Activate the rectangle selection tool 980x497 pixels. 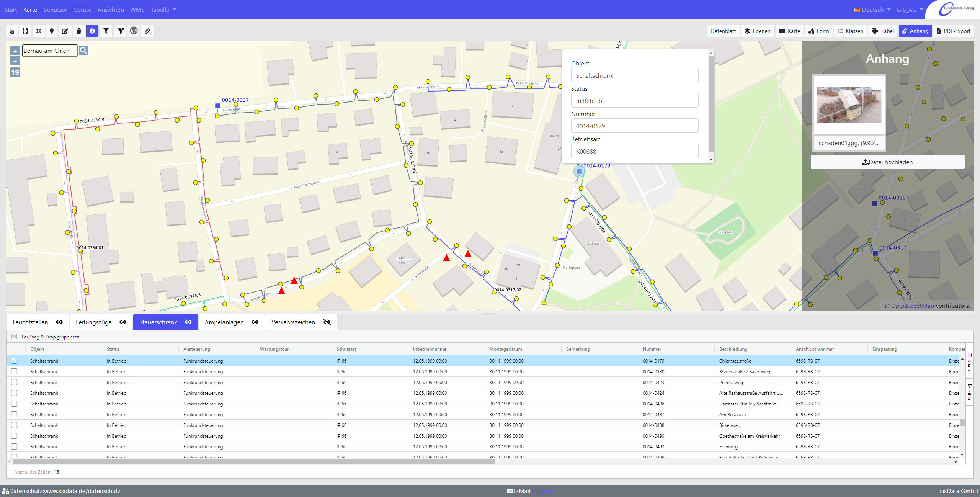pos(25,31)
